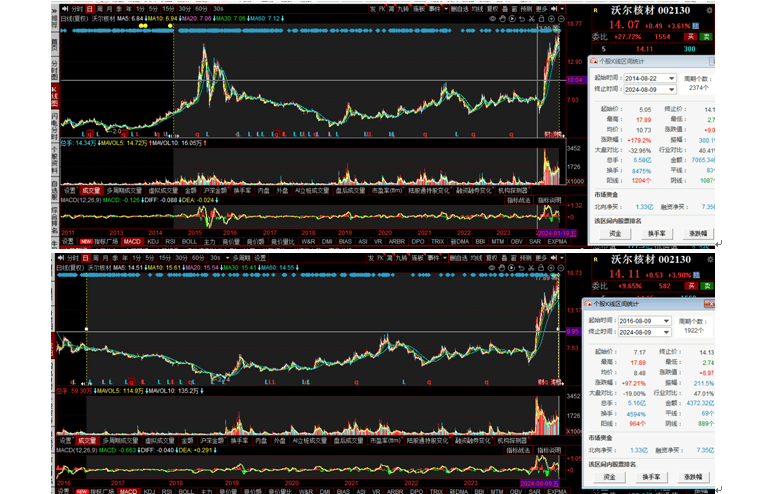Select the hand pan tool in bottom chart
The width and height of the screenshot is (767, 494).
coord(502,268)
